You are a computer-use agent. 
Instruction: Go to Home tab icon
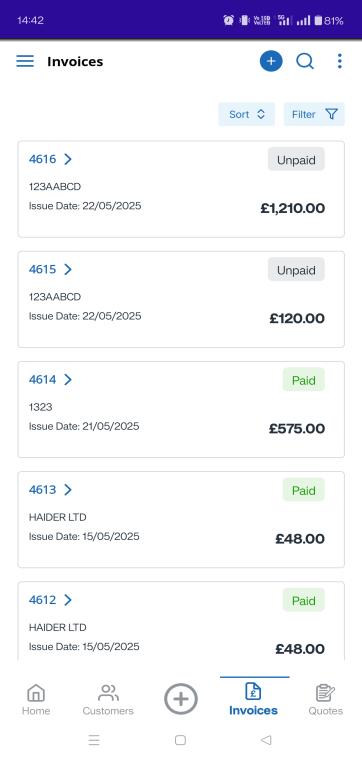pos(36,700)
